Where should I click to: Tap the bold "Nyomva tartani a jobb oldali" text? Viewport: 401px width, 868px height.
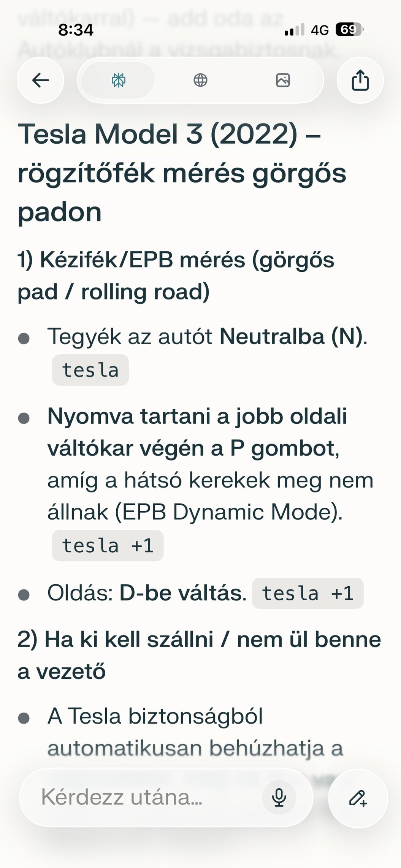[x=197, y=417]
